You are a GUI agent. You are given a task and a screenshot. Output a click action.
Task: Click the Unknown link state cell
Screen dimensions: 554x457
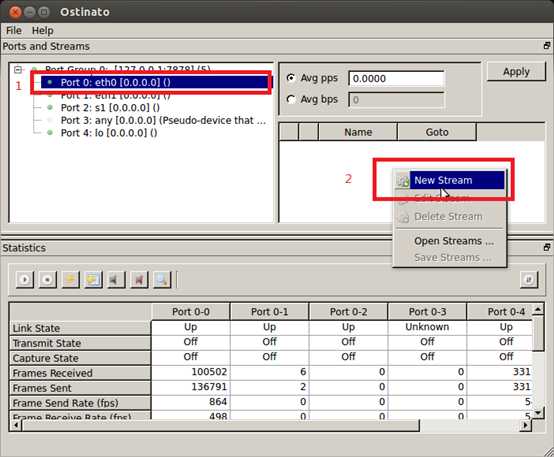coord(427,327)
